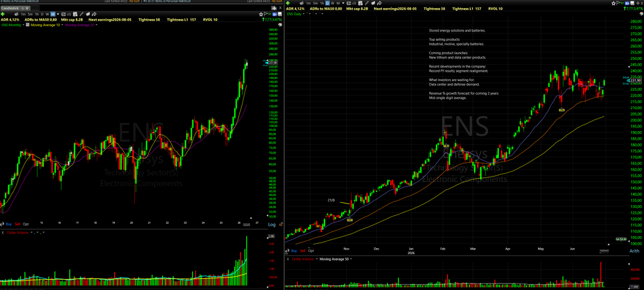The height and width of the screenshot is (290, 644).
Task: Click the flag icon in left chart header
Action: (266, 14)
